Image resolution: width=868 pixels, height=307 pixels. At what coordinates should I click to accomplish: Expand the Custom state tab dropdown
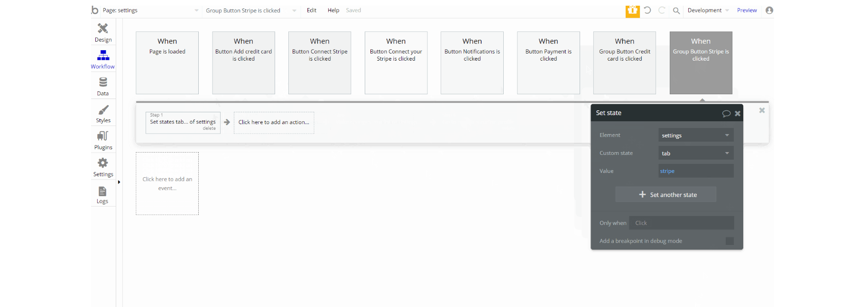click(696, 153)
